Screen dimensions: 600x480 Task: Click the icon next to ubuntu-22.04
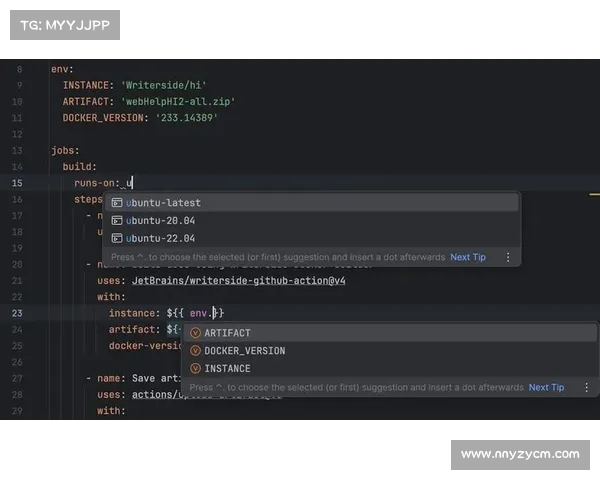click(117, 239)
